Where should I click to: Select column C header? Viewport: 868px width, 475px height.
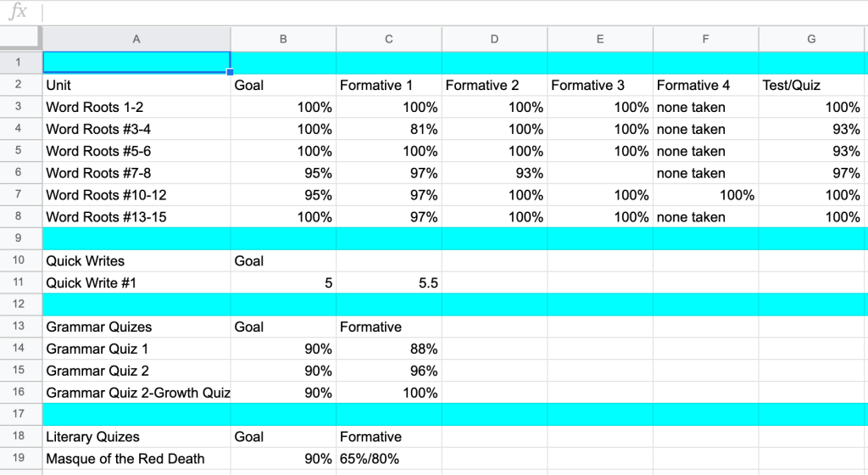click(388, 38)
